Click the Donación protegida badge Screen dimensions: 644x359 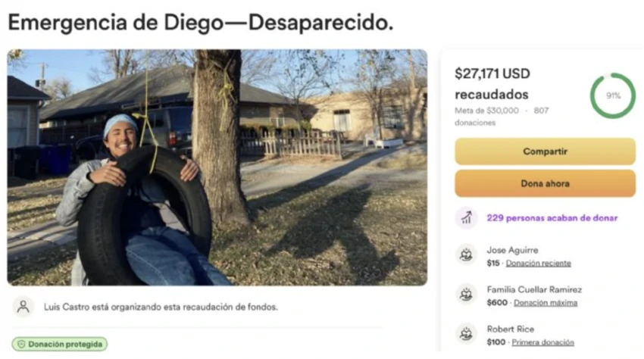(60, 344)
